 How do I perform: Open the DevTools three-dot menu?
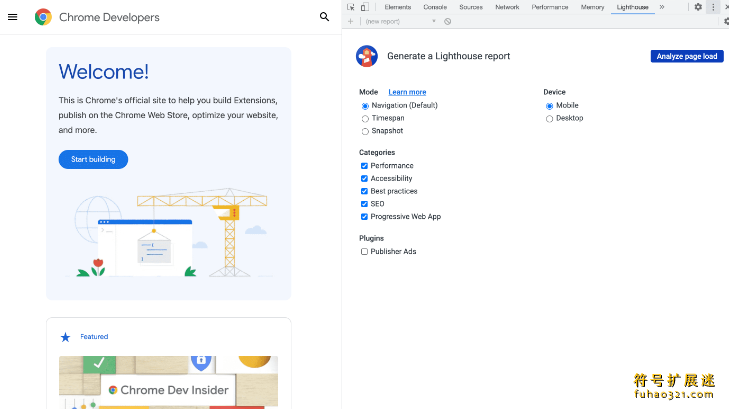coord(713,7)
